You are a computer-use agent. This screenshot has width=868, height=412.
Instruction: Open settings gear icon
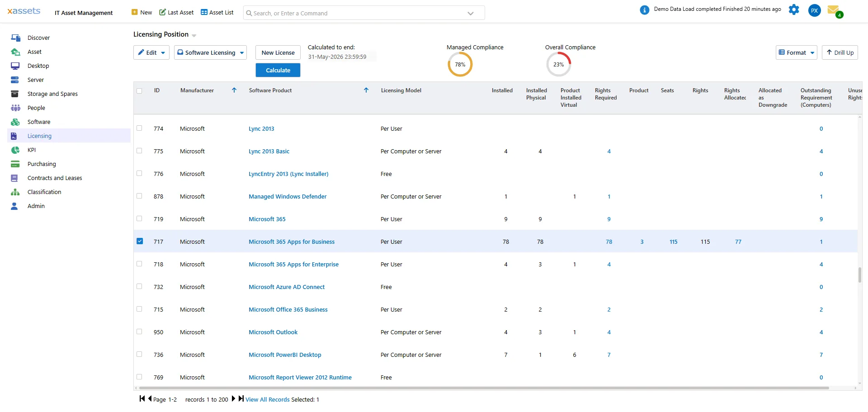(x=794, y=9)
